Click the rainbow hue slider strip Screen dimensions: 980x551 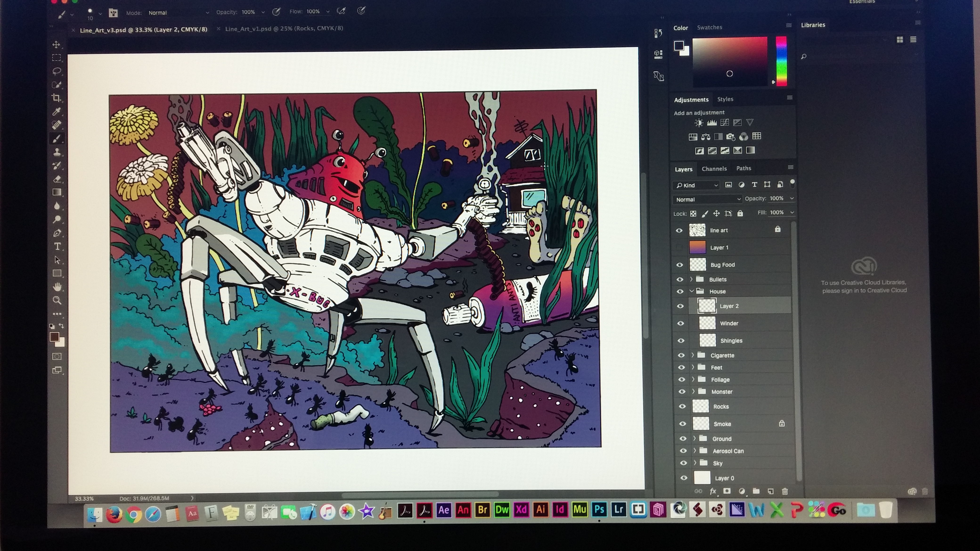pyautogui.click(x=781, y=61)
